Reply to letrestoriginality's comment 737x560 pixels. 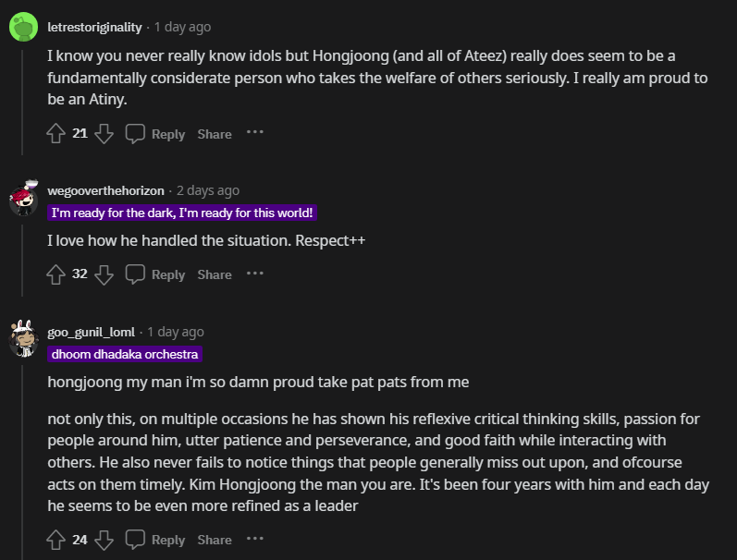pos(155,134)
